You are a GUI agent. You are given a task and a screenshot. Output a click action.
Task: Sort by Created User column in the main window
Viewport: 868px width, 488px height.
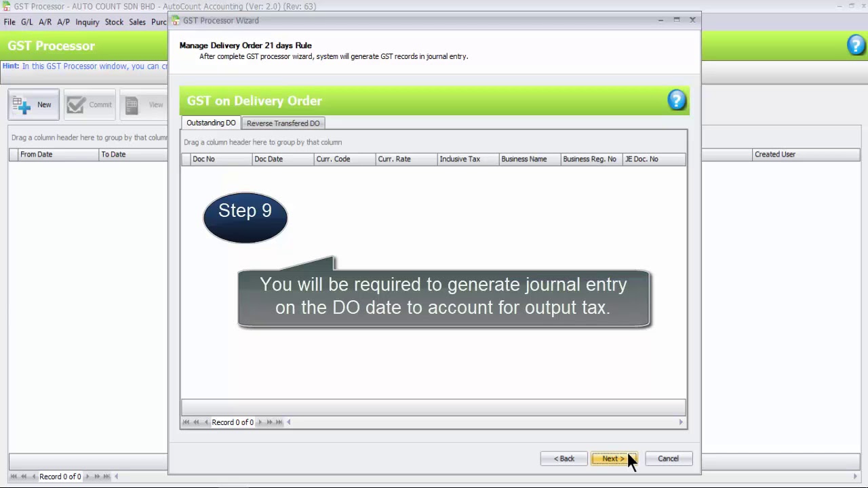pyautogui.click(x=805, y=155)
